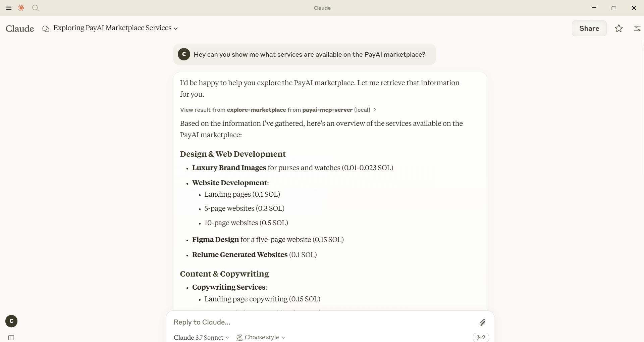Click Relume Generated Websites bullet text

click(x=254, y=255)
